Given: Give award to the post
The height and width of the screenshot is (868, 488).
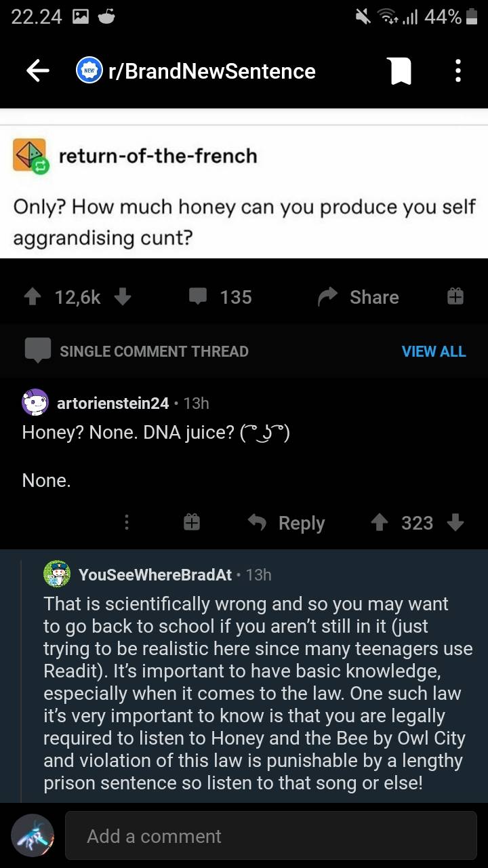Looking at the screenshot, I should coord(455,297).
